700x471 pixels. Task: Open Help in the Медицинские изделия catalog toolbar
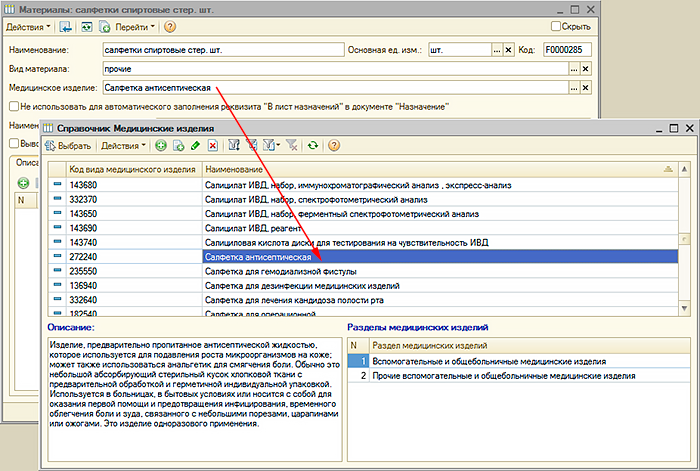click(x=334, y=146)
